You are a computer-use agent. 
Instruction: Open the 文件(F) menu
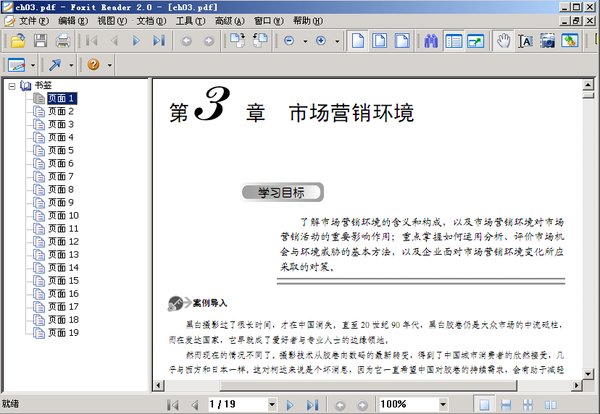click(34, 21)
